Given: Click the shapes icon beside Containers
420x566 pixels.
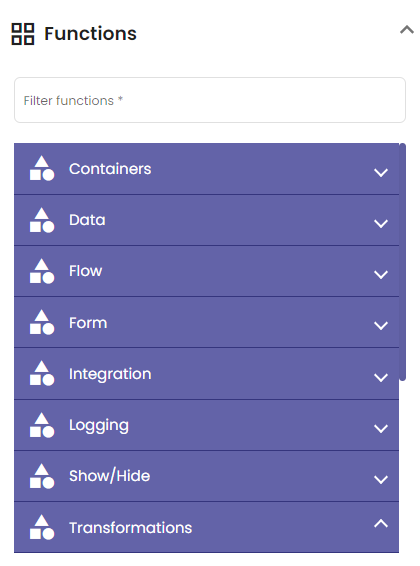Looking at the screenshot, I should 42,168.
